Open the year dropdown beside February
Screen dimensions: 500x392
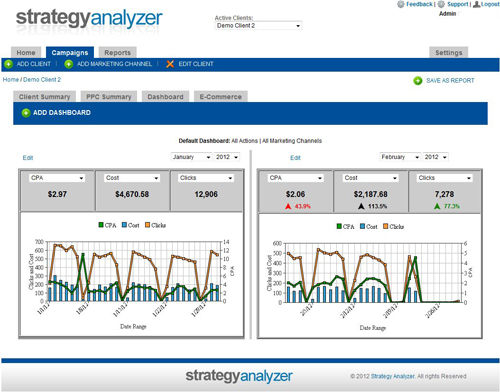[436, 157]
